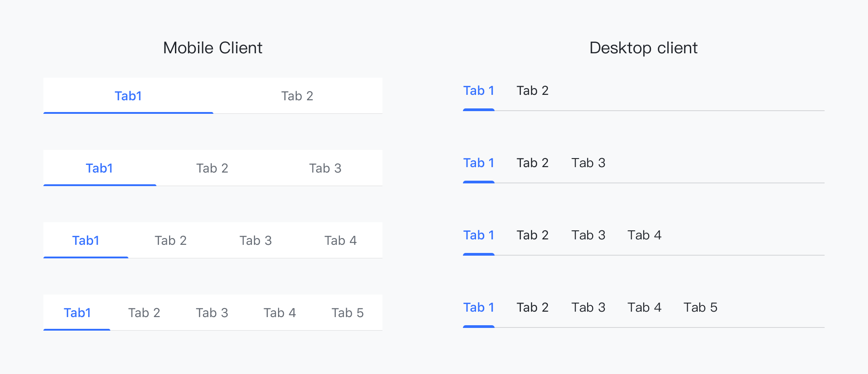Screen dimensions: 868x374
Task: Click Tab 4 in the mobile five-tab group
Action: click(x=279, y=313)
